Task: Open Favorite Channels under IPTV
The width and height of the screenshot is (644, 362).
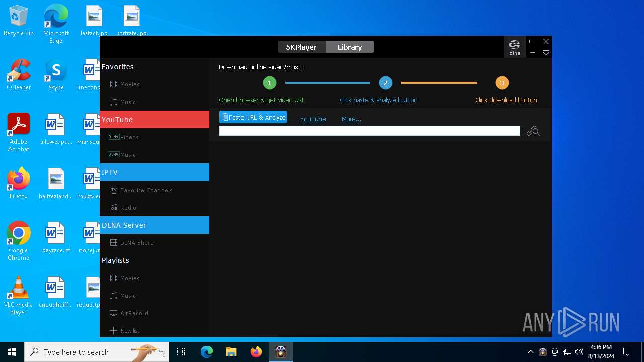Action: point(154,190)
